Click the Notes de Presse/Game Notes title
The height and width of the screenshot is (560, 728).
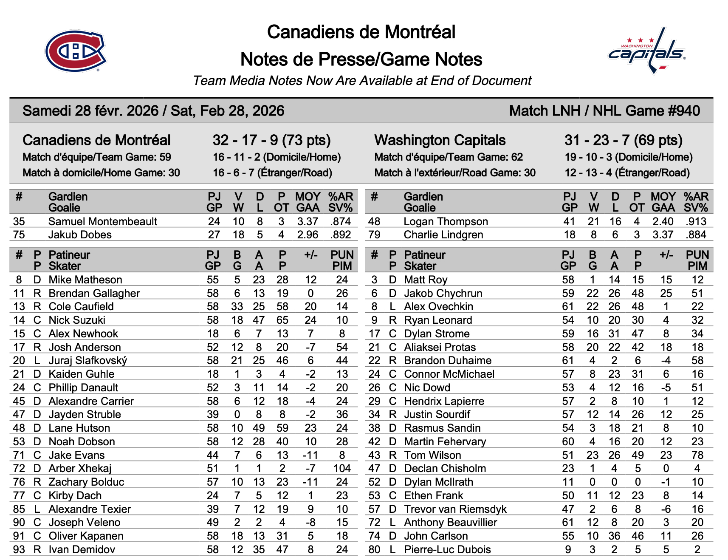click(361, 59)
